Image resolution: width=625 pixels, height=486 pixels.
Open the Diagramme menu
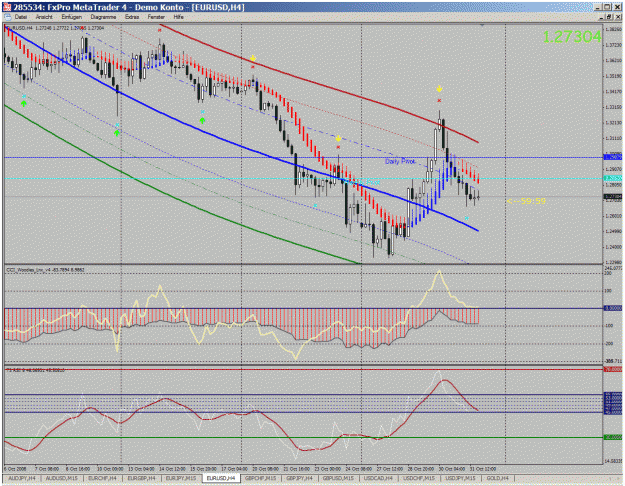[103, 17]
